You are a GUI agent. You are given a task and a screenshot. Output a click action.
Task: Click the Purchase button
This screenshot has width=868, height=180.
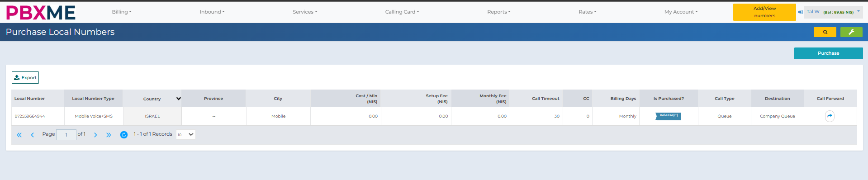(x=828, y=53)
